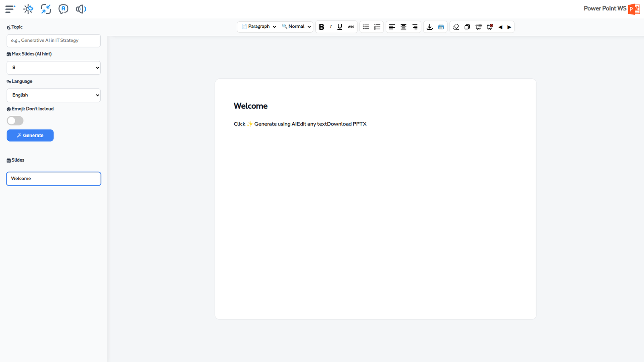This screenshot has width=644, height=362.
Task: Align text right
Action: click(x=415, y=27)
